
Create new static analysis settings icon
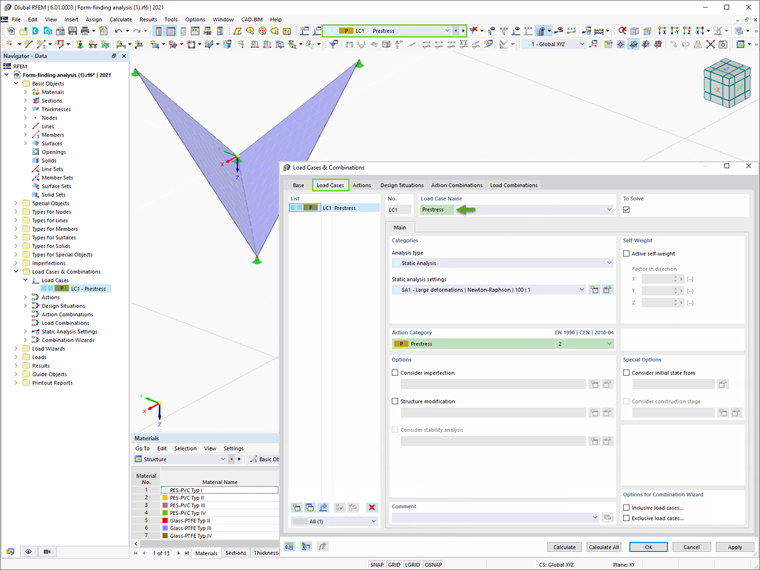point(594,290)
